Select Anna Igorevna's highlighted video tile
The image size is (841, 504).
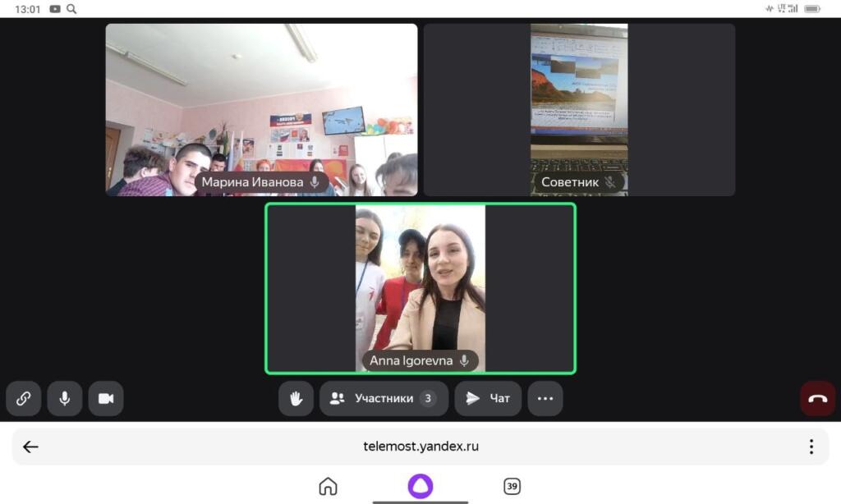click(420, 289)
